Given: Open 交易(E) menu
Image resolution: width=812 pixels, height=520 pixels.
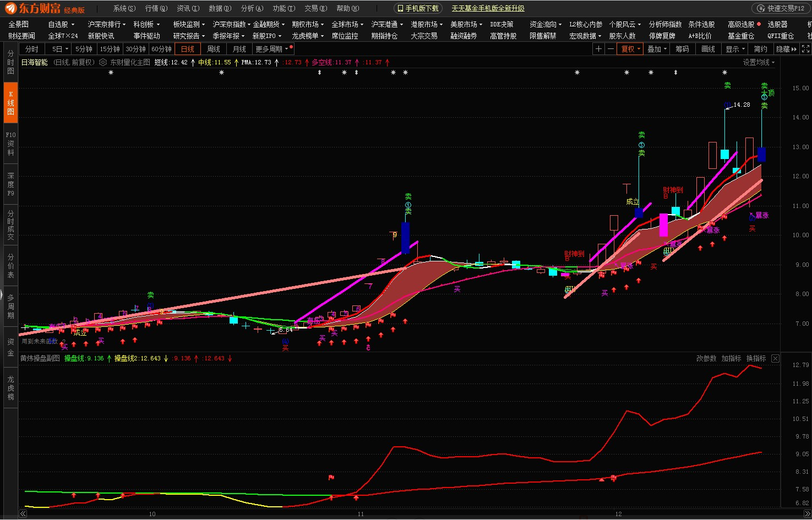Looking at the screenshot, I should tap(315, 8).
